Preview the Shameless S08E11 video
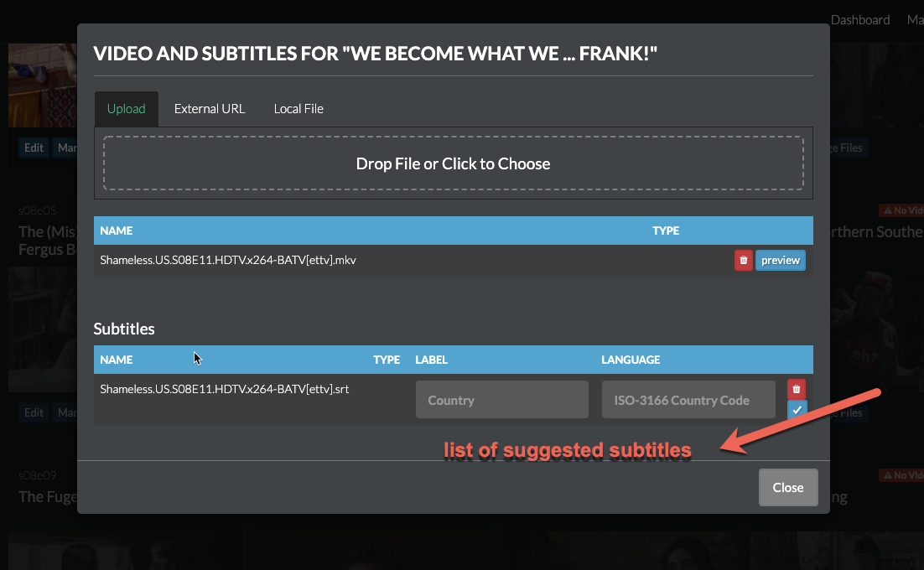924x570 pixels. pos(780,260)
